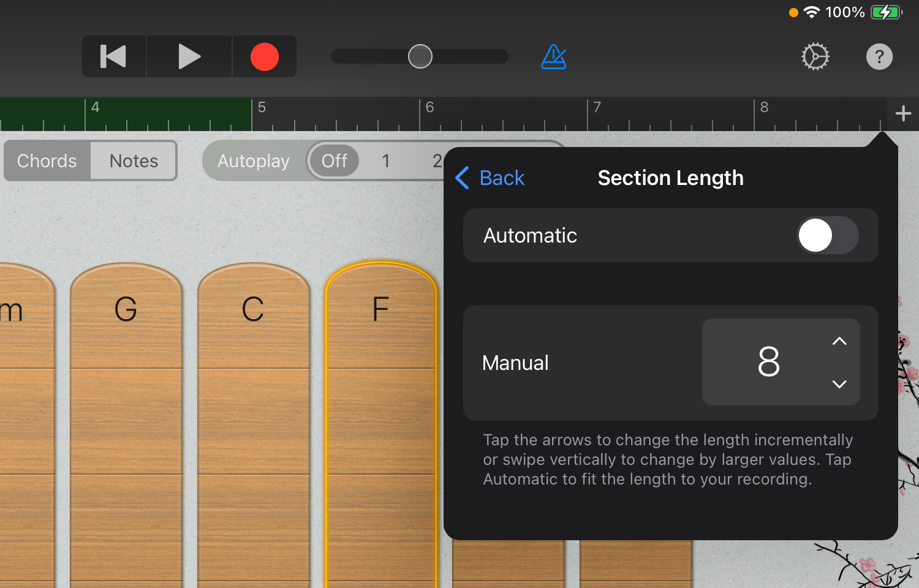Screen dimensions: 919x588
Task: Select Autoplay pattern 2
Action: (x=437, y=160)
